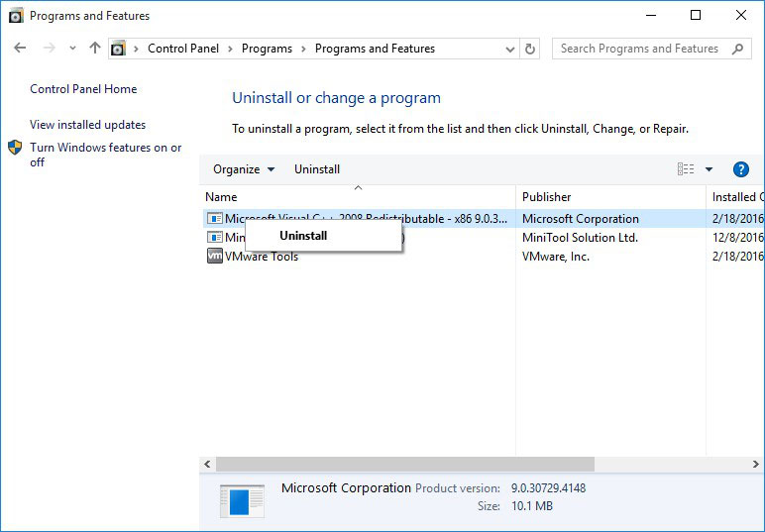Click the details pane program thumbnail
This screenshot has width=765, height=532.
242,500
